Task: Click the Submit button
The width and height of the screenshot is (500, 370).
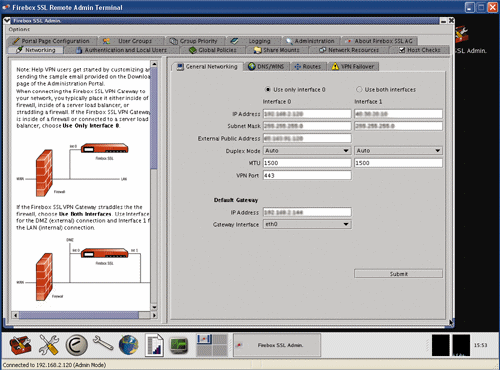Action: pyautogui.click(x=398, y=274)
